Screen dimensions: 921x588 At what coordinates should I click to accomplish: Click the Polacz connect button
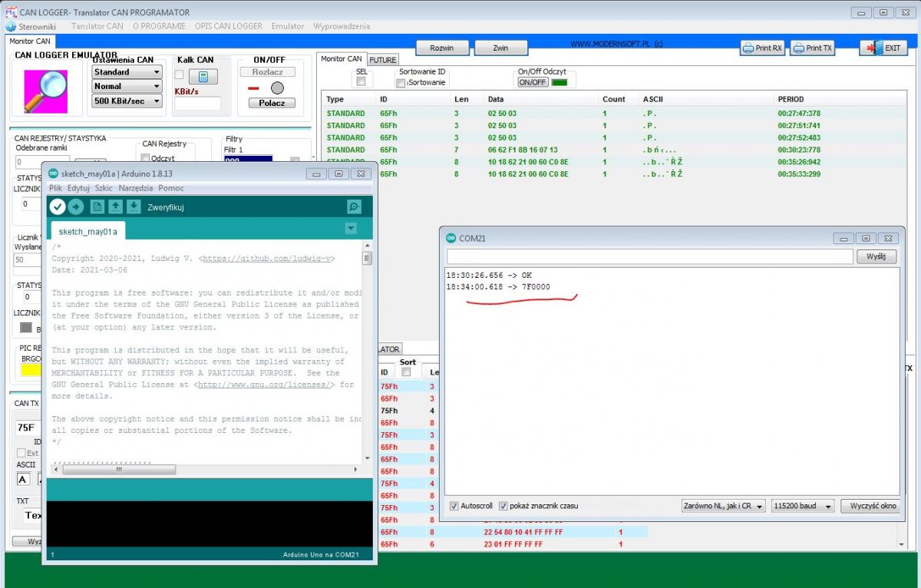(272, 103)
